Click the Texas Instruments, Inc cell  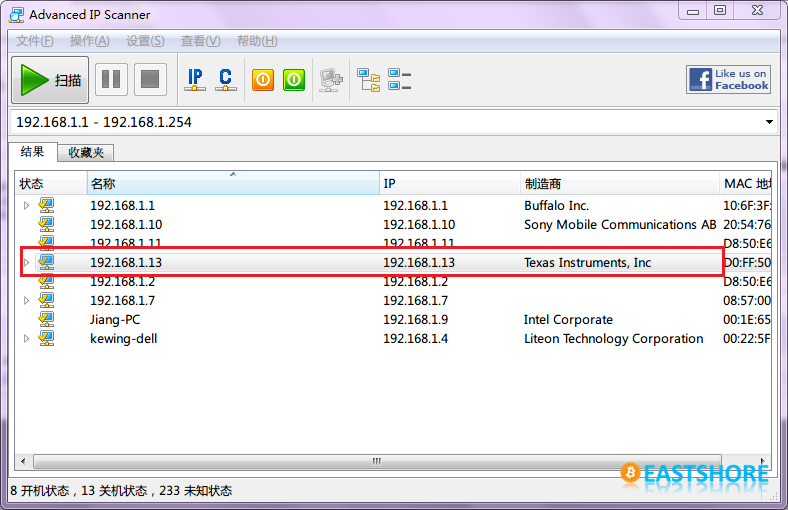click(x=587, y=263)
